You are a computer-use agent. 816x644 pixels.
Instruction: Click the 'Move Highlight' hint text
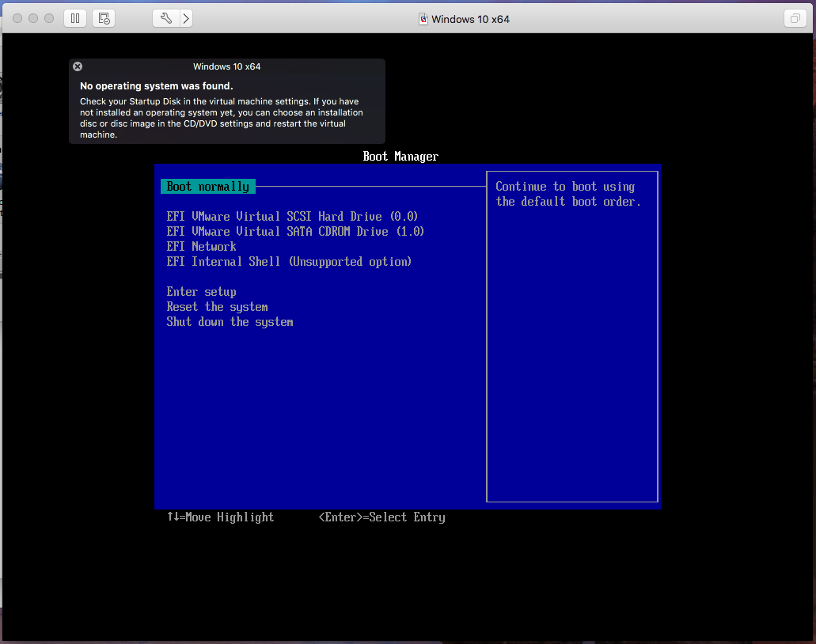pos(230,517)
